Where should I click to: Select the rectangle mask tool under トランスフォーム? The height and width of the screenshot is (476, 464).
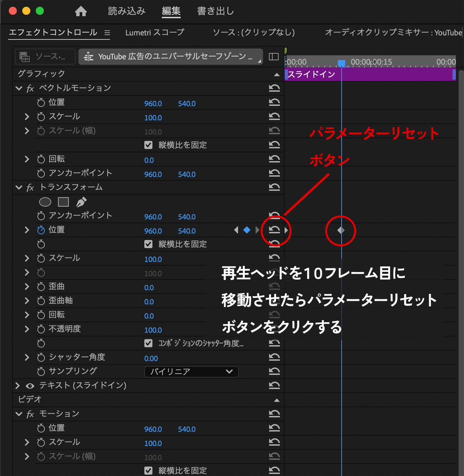(x=63, y=202)
